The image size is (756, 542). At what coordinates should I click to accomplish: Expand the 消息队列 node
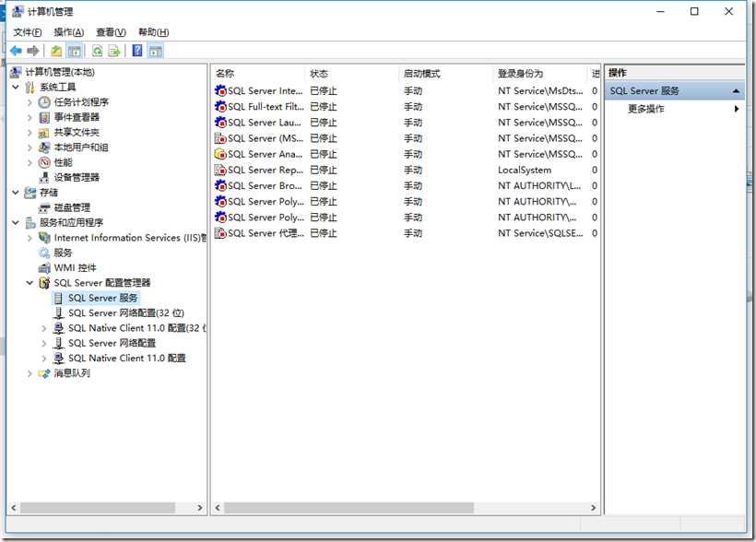tap(30, 373)
